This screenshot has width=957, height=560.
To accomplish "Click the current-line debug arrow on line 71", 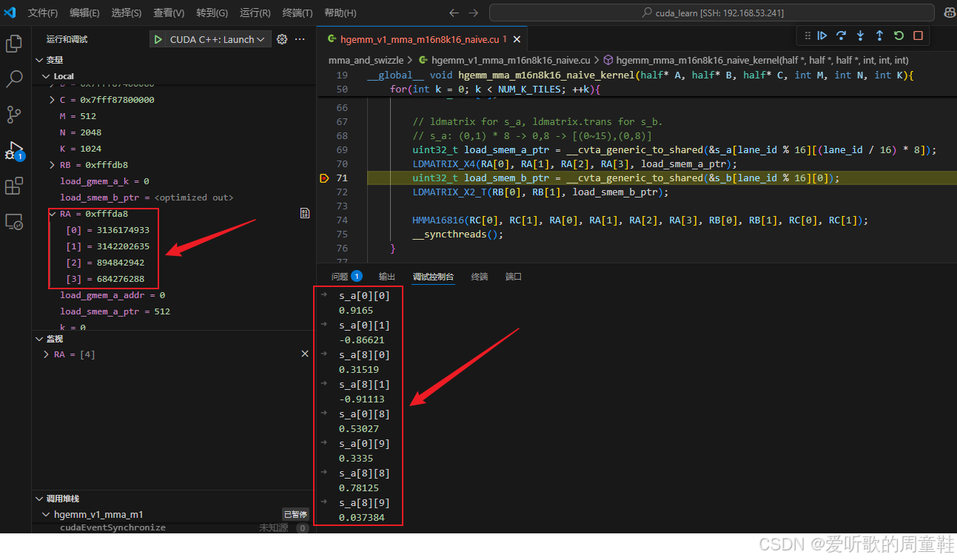I will (x=323, y=178).
